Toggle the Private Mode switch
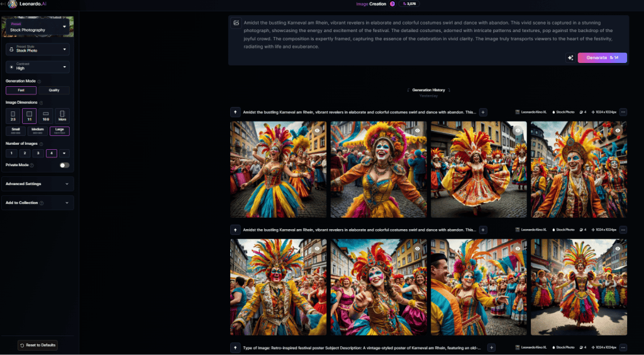 coord(64,165)
